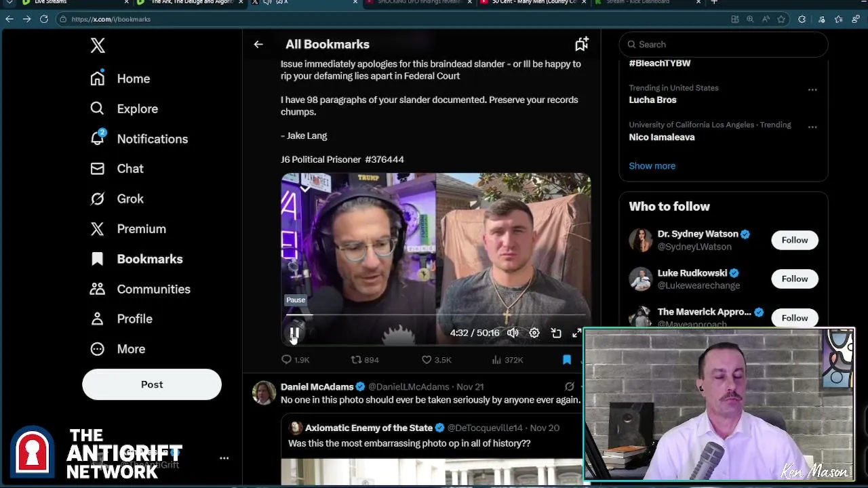Expand the More menu in the sidebar
This screenshot has width=868, height=488.
pos(117,349)
